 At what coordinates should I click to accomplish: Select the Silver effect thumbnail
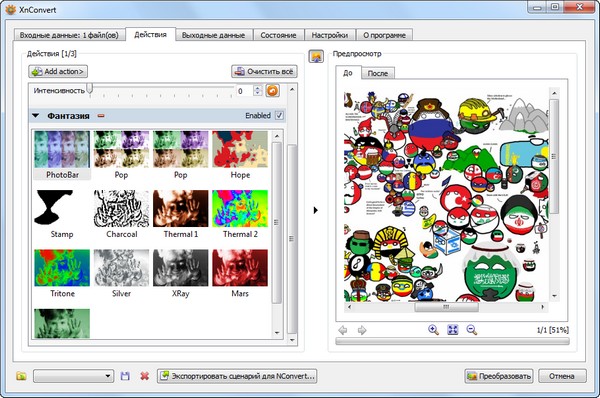121,274
